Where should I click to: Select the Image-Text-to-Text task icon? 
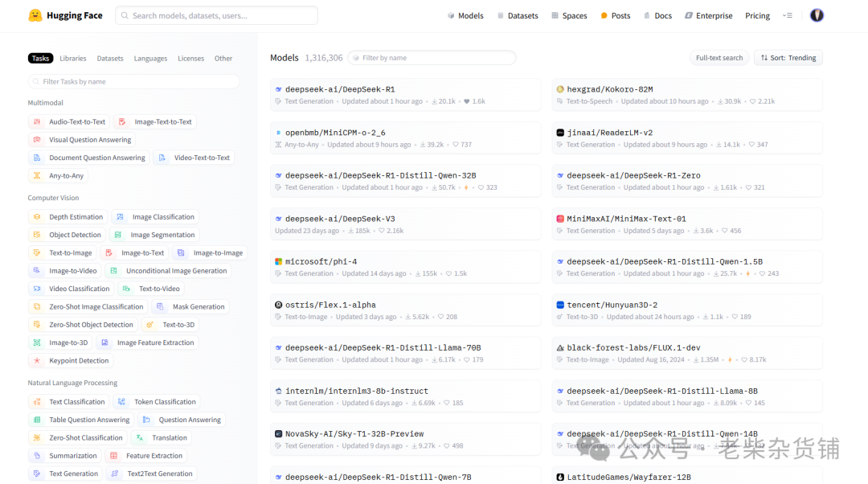(122, 122)
